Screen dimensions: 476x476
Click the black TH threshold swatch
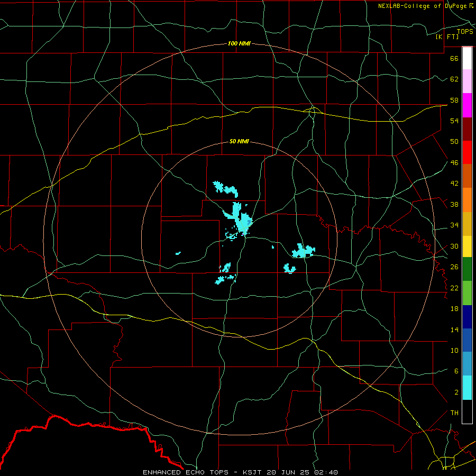[x=467, y=411]
